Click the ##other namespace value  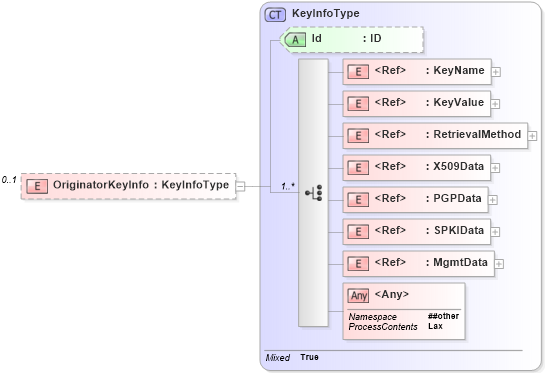[x=444, y=316]
